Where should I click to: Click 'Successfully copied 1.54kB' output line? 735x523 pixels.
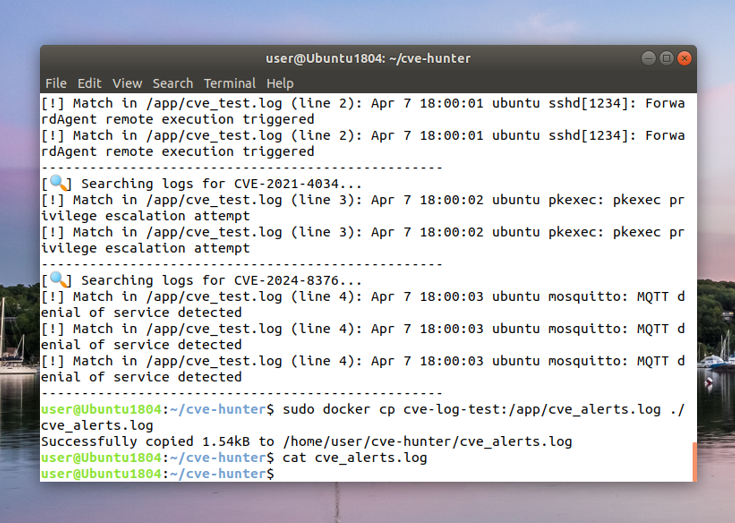[x=306, y=442]
